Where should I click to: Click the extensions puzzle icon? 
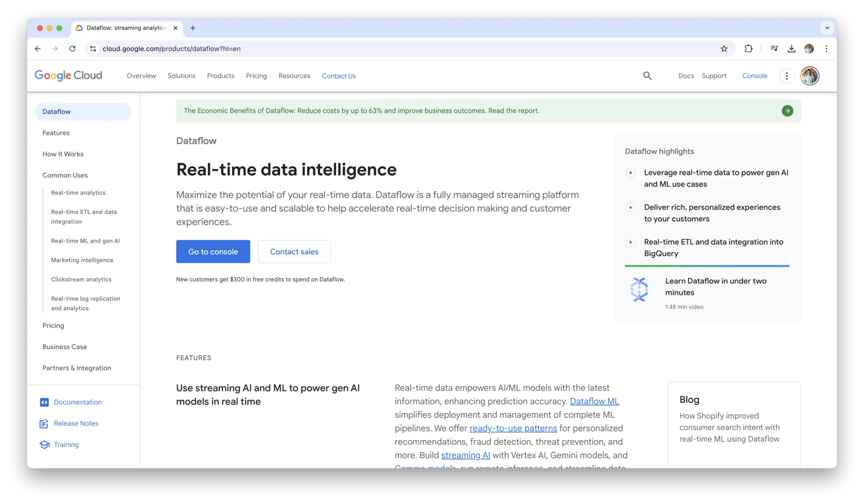click(748, 49)
